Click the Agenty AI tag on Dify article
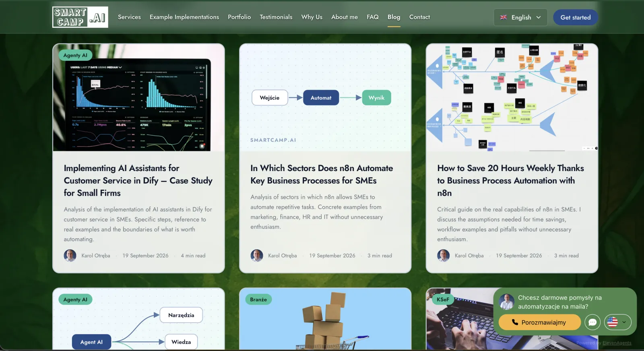 (x=75, y=55)
